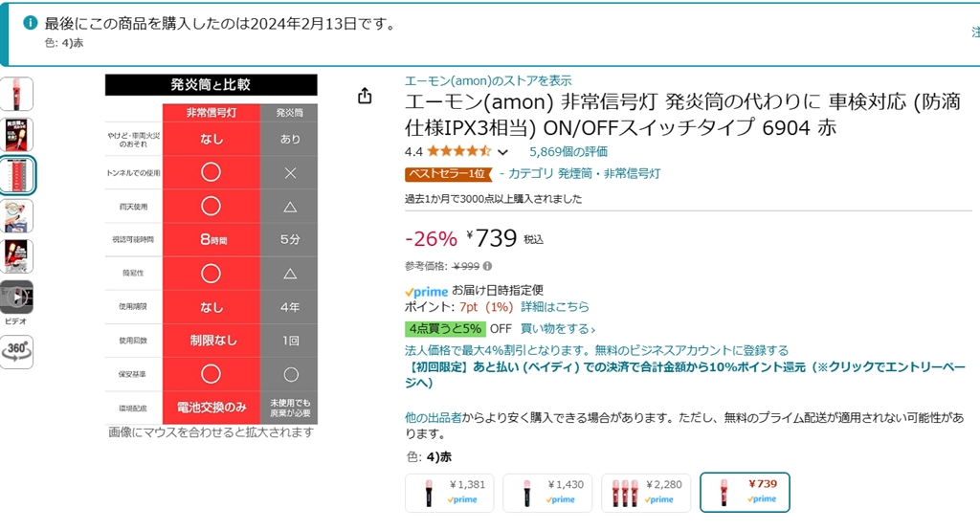
Task: Select the second product thumbnail image
Action: click(x=16, y=134)
